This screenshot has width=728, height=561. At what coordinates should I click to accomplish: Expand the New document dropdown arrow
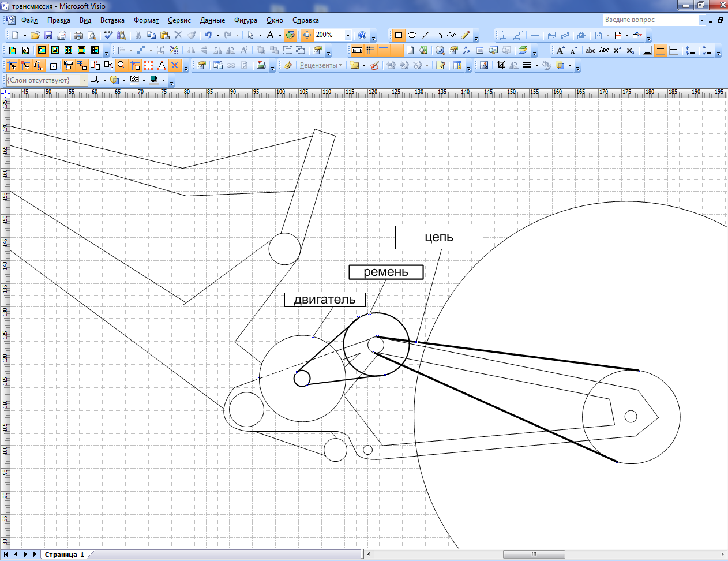coord(25,35)
